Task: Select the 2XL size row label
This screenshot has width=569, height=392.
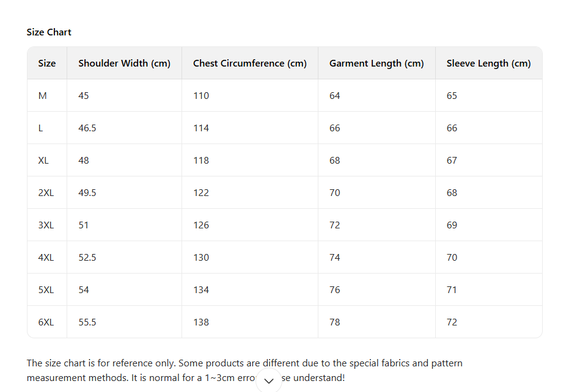Action: [x=46, y=193]
